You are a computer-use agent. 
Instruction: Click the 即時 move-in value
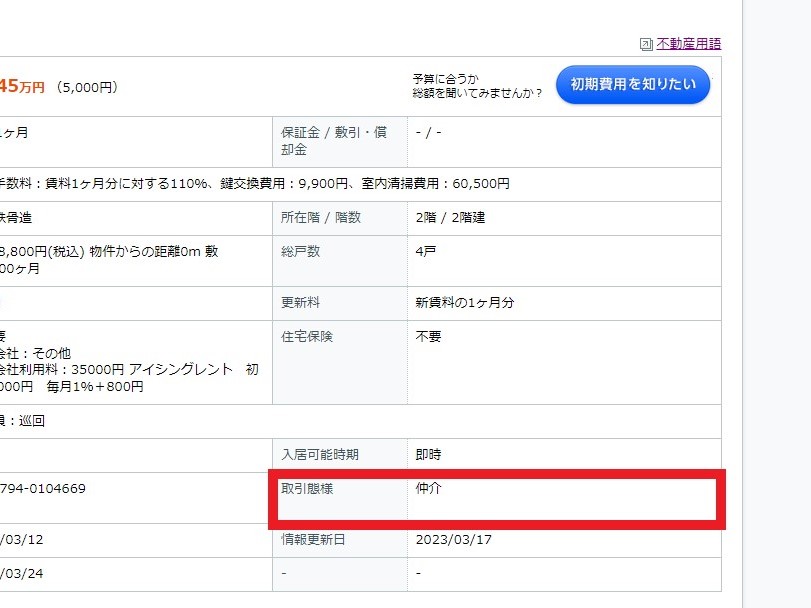[x=428, y=454]
